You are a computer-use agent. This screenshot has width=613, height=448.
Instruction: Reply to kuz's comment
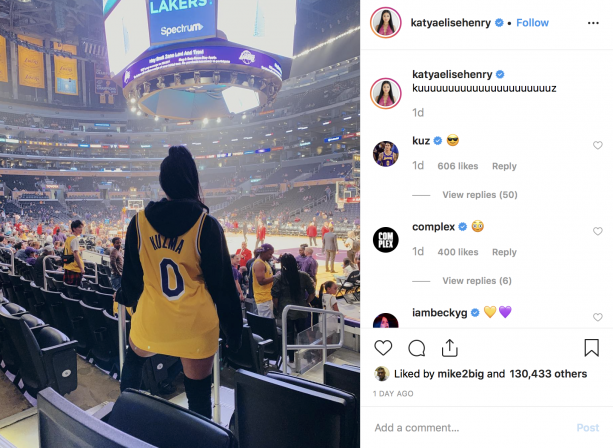[x=504, y=166]
